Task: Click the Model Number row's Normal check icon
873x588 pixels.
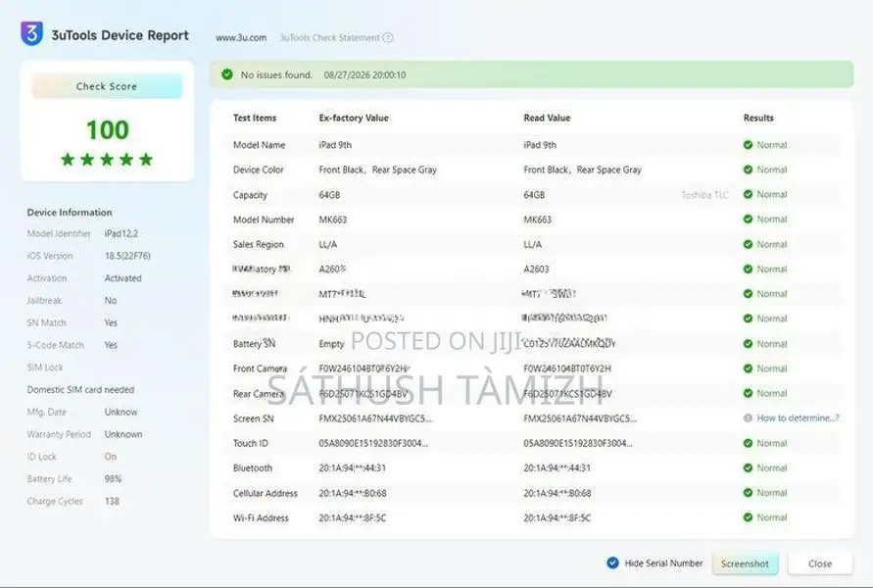Action: coord(748,220)
